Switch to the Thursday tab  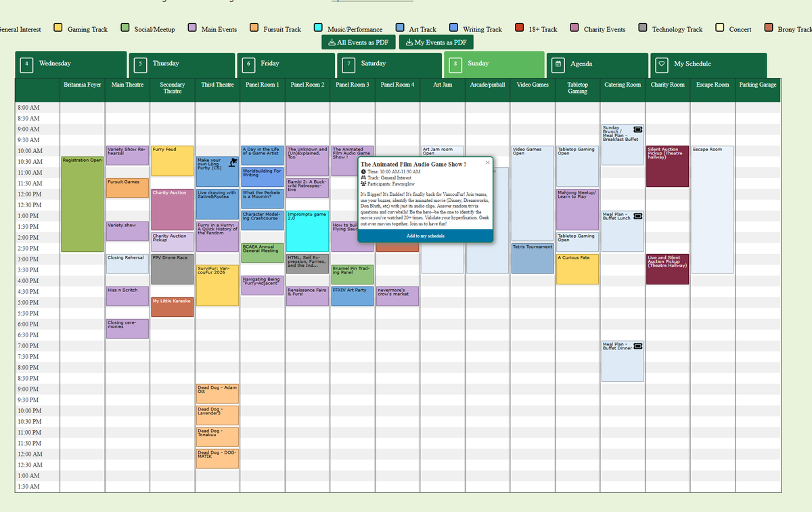point(182,64)
